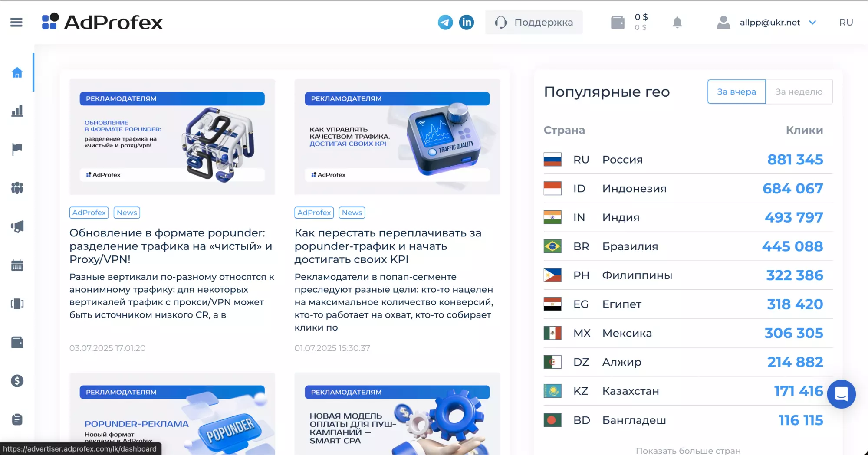Open article "Как перестать переплачивать за popunder-трафик"
Screen dimensions: 868x455
coord(388,246)
